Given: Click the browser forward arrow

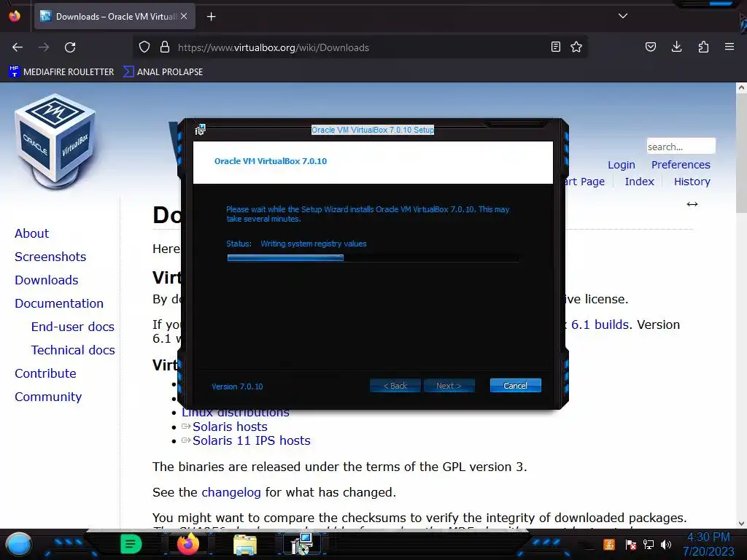Looking at the screenshot, I should coord(44,47).
